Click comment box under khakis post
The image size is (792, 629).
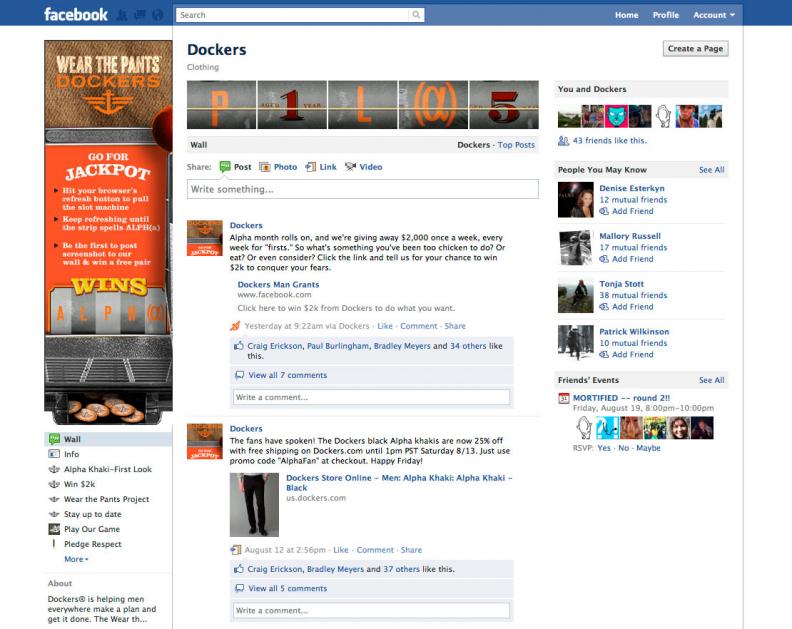[x=371, y=610]
